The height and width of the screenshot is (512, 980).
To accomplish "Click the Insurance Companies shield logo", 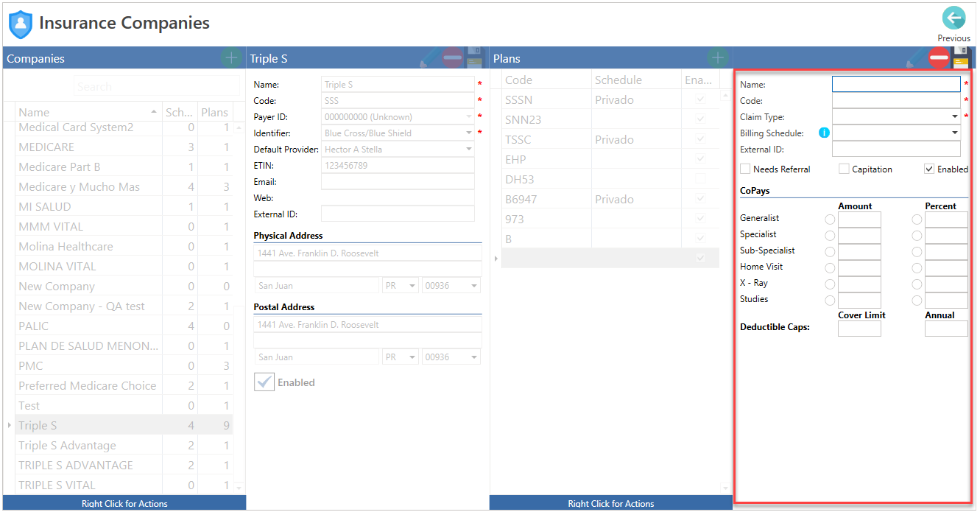I will click(x=21, y=24).
